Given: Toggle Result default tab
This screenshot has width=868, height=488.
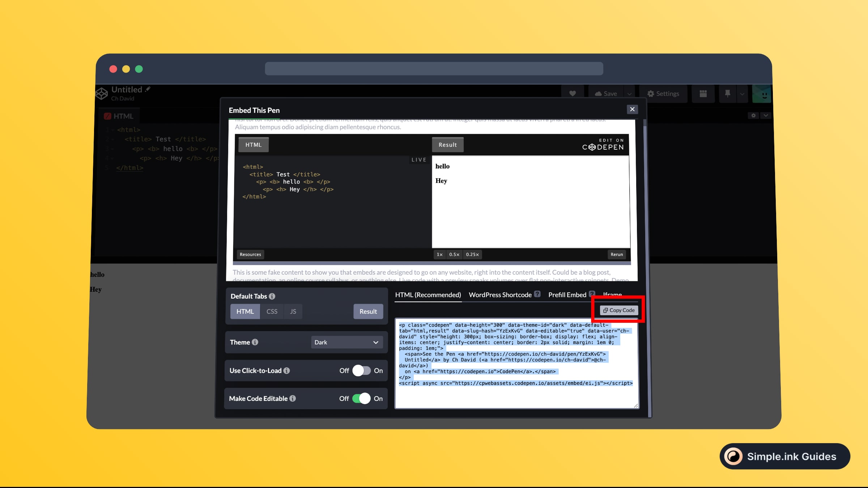Looking at the screenshot, I should tap(368, 311).
